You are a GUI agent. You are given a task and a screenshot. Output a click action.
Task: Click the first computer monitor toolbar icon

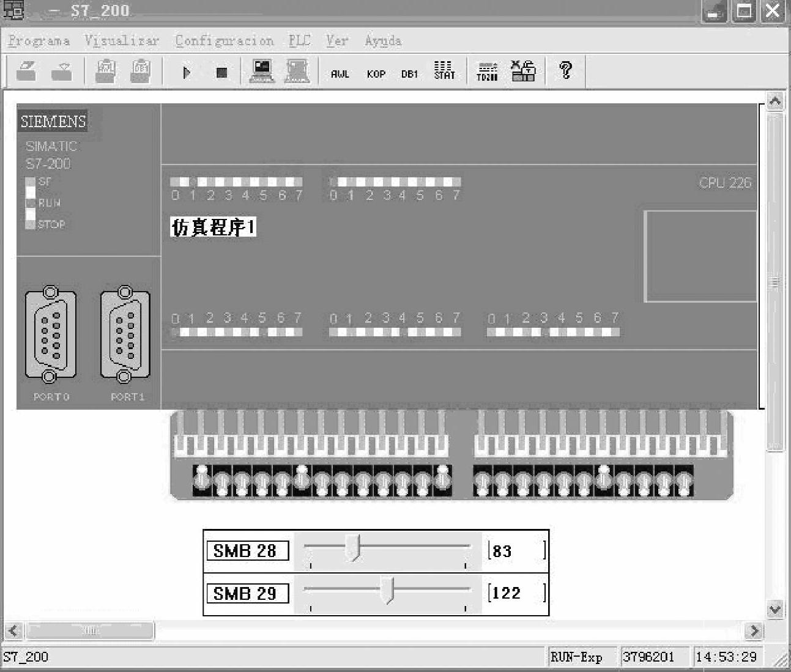pos(262,72)
